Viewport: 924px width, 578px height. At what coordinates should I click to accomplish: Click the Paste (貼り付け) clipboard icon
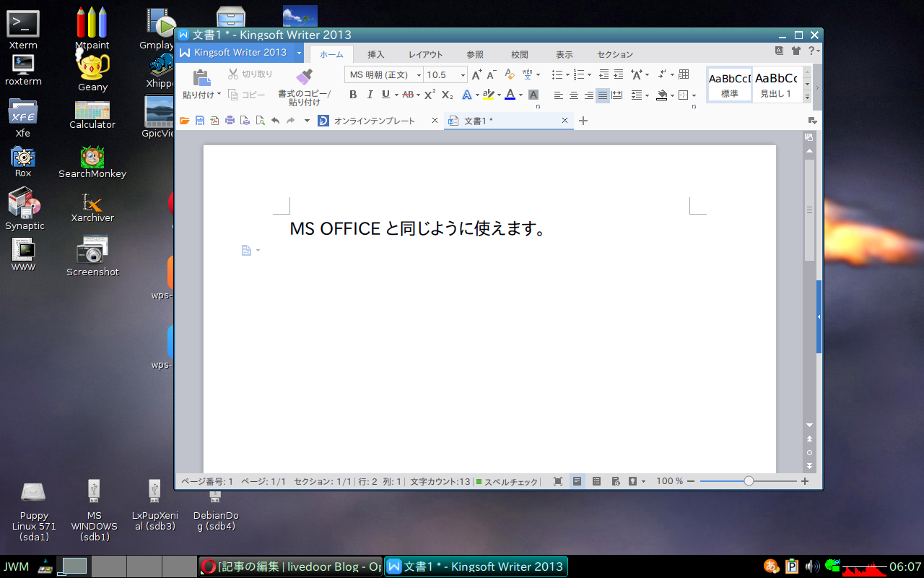201,78
